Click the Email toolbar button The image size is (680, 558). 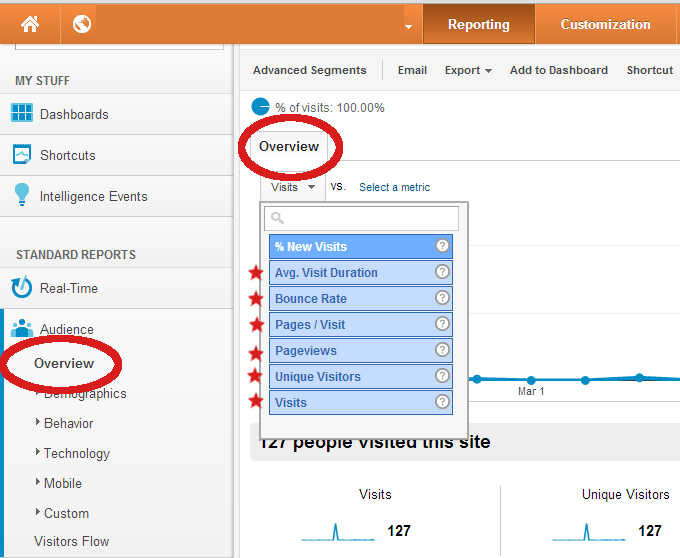(x=412, y=70)
